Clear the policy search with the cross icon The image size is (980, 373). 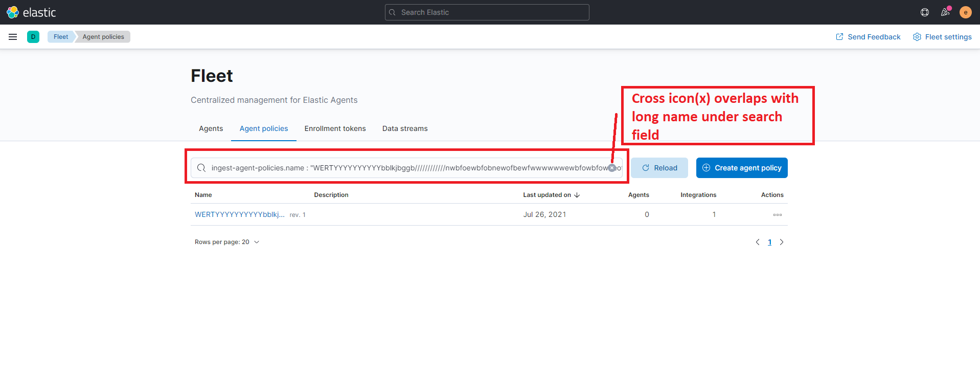[x=612, y=168]
